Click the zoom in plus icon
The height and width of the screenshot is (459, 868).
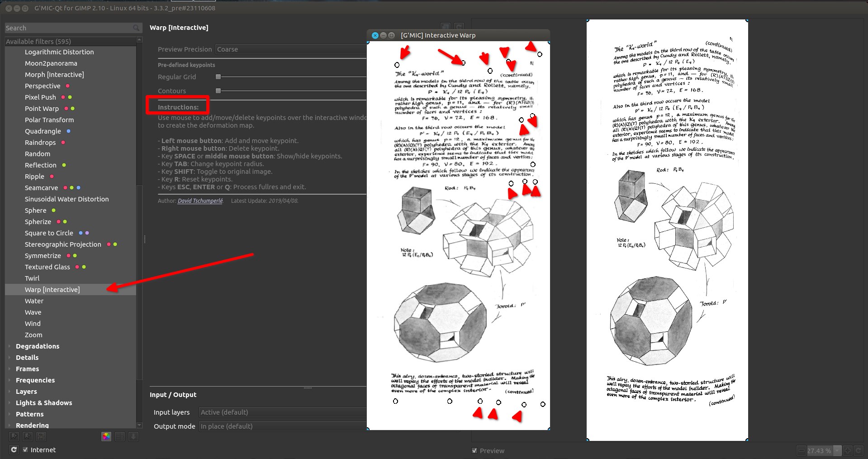click(x=847, y=450)
